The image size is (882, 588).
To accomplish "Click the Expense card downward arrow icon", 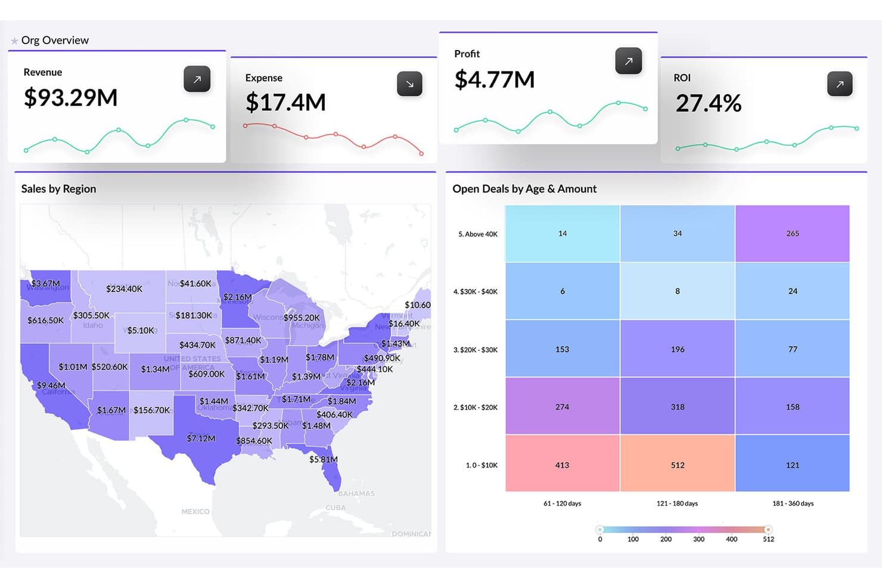I will pyautogui.click(x=409, y=84).
